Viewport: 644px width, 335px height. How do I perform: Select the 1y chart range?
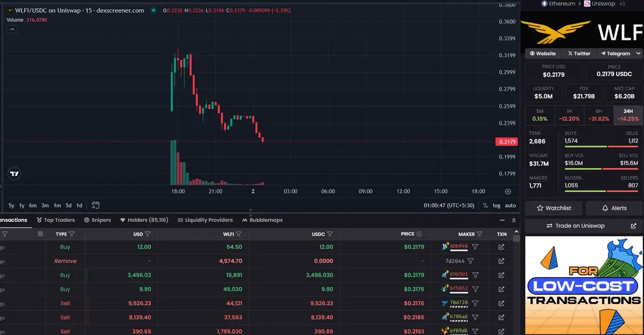(22, 205)
